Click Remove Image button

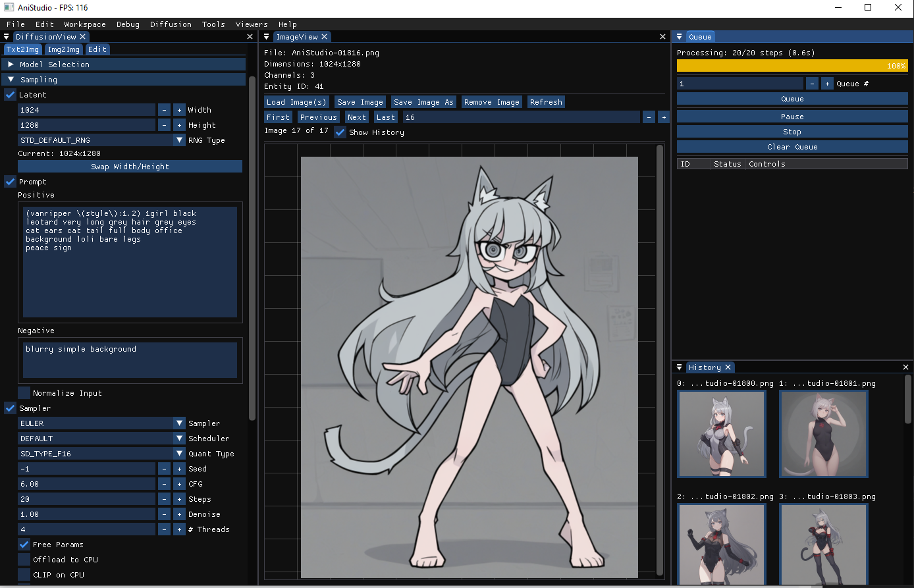491,102
